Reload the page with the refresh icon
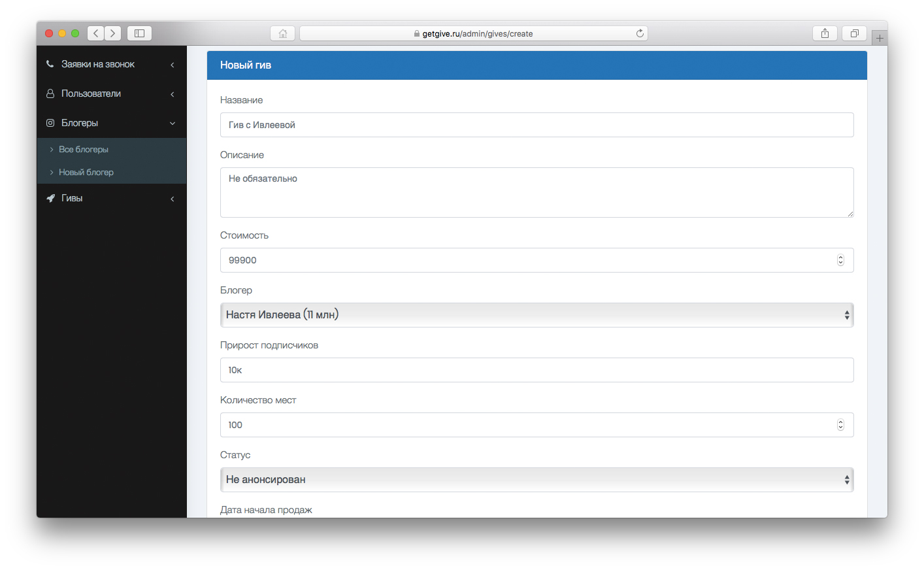The image size is (924, 570). coord(640,33)
